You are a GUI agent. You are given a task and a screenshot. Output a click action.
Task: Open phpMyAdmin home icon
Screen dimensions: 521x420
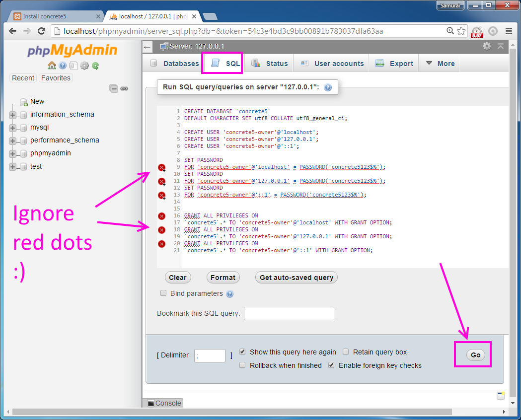point(52,66)
